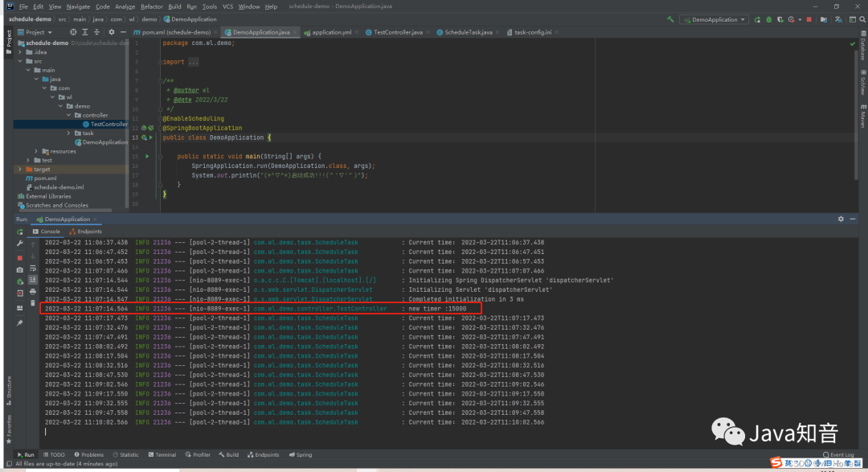Viewport: 868px width, 472px height.
Task: Click the print icon in the console toolbar
Action: (x=33, y=291)
